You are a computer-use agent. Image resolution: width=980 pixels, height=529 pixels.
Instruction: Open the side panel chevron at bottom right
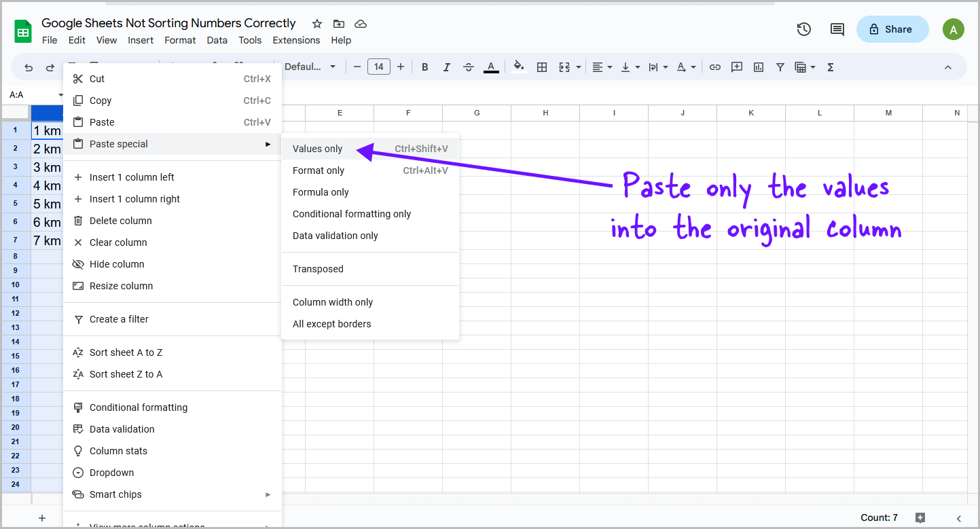(959, 517)
